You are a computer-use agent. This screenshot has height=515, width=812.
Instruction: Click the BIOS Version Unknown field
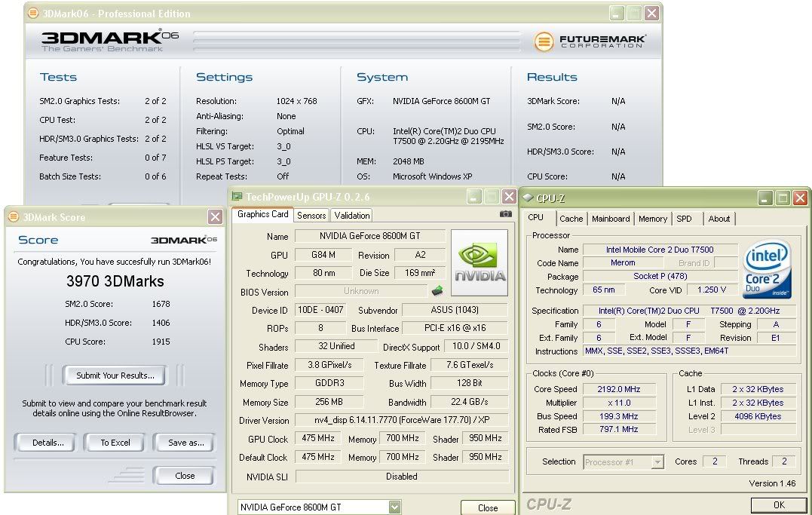pyautogui.click(x=361, y=291)
